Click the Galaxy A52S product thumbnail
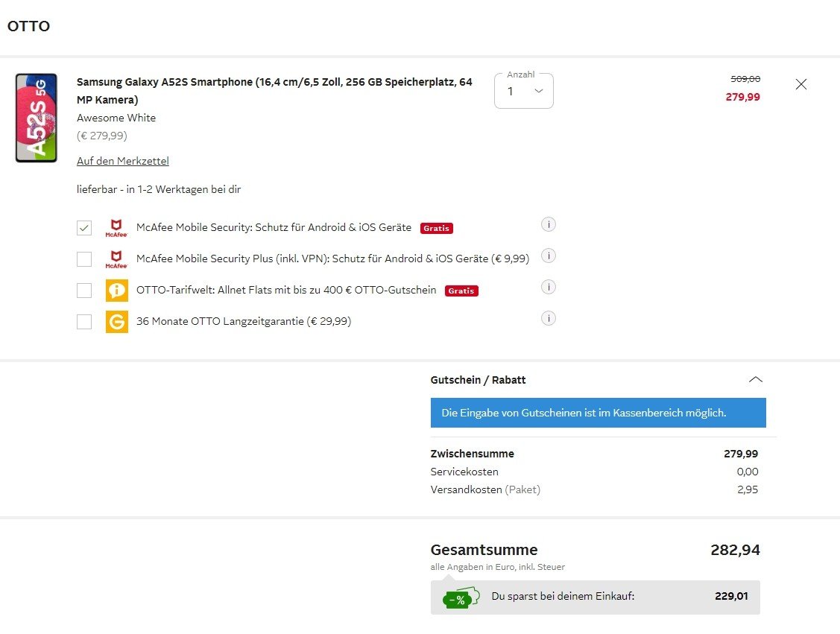The width and height of the screenshot is (840, 634). tap(36, 118)
